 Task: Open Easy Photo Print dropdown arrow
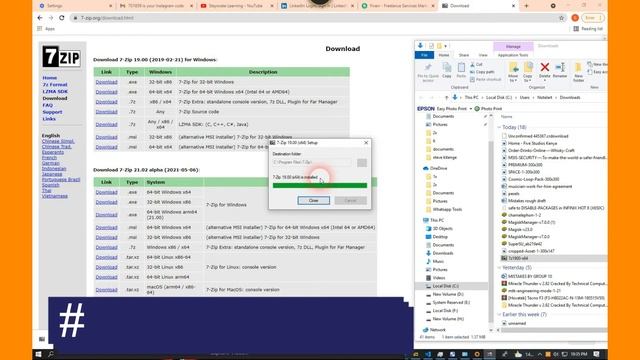[471, 109]
